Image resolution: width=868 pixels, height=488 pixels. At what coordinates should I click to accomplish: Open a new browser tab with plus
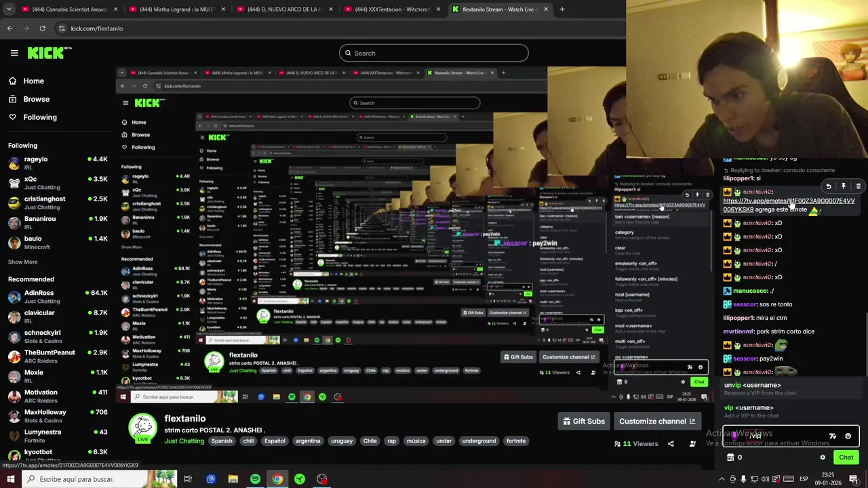click(x=562, y=9)
